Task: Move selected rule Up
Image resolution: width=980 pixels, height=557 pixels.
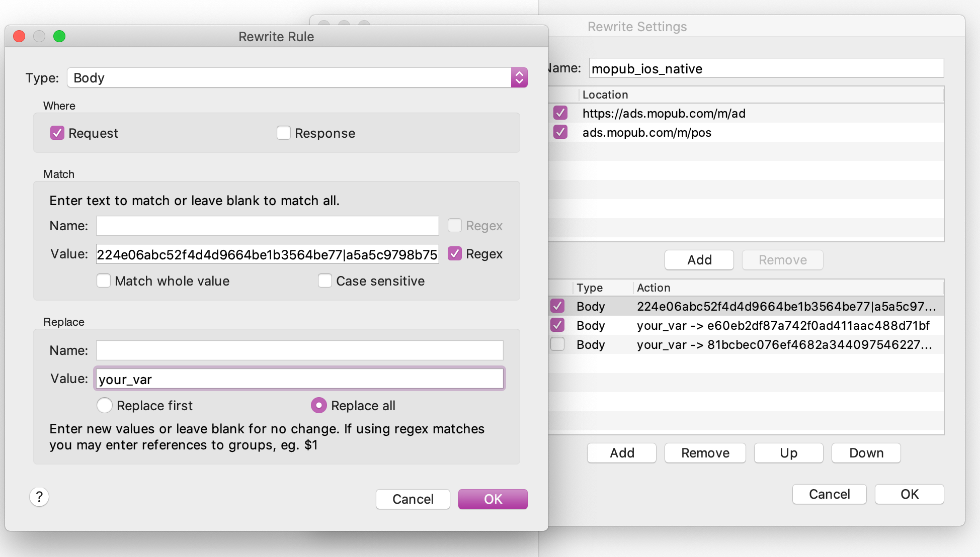Action: 788,453
